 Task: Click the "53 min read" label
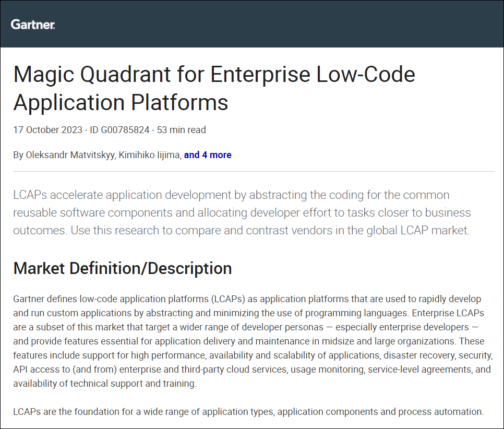[181, 130]
